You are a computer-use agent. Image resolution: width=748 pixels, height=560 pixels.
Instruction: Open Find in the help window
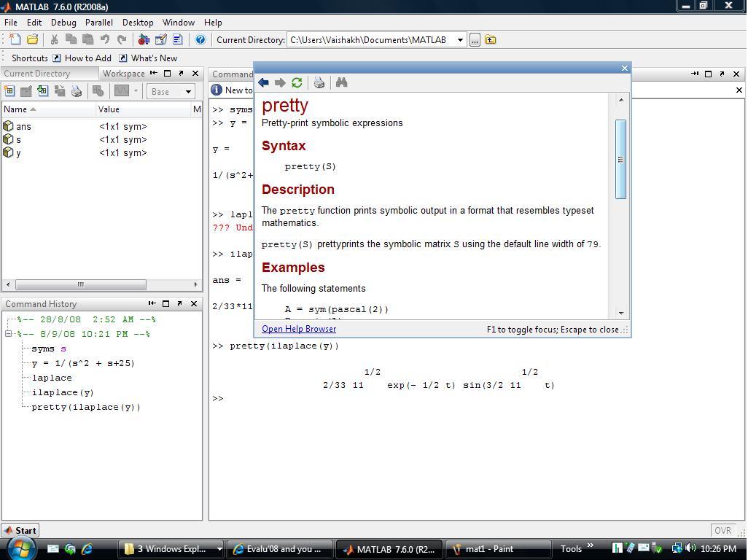click(x=341, y=82)
